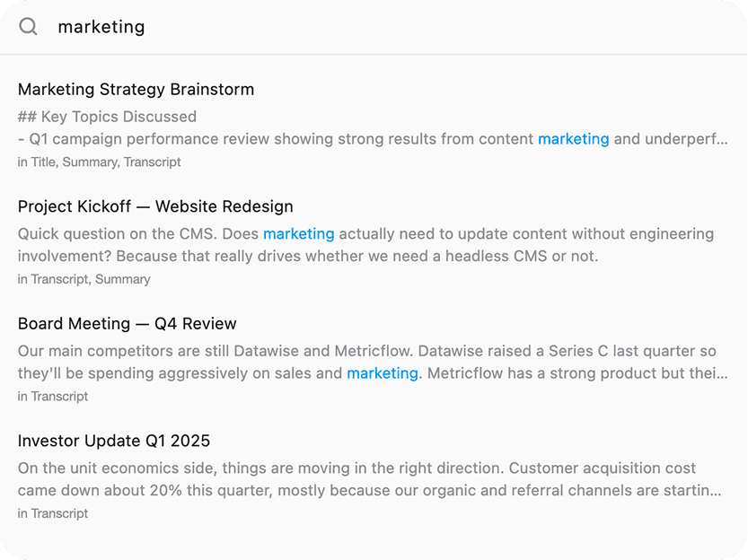Image resolution: width=748 pixels, height=560 pixels.
Task: Open the Board Meeting — Q4 Review result
Action: pyautogui.click(x=127, y=324)
